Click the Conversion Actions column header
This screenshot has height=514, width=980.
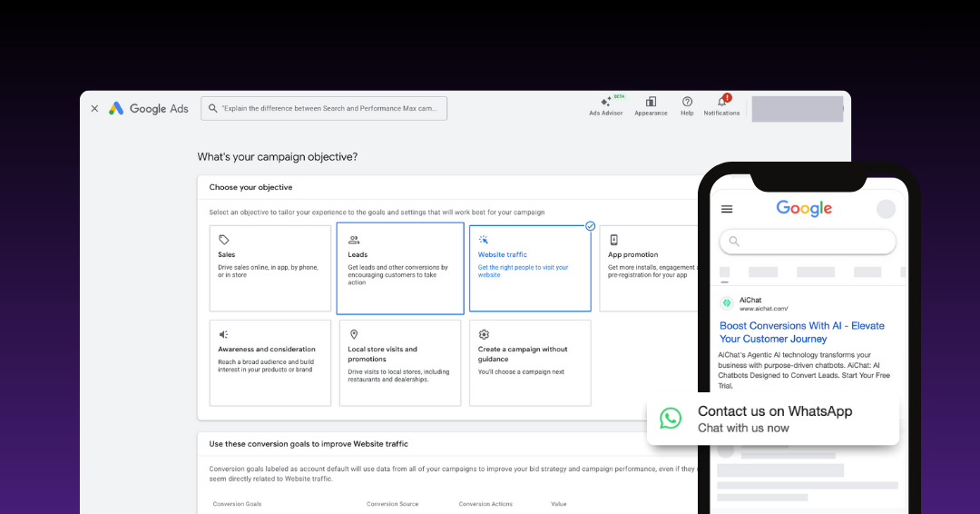(x=485, y=504)
